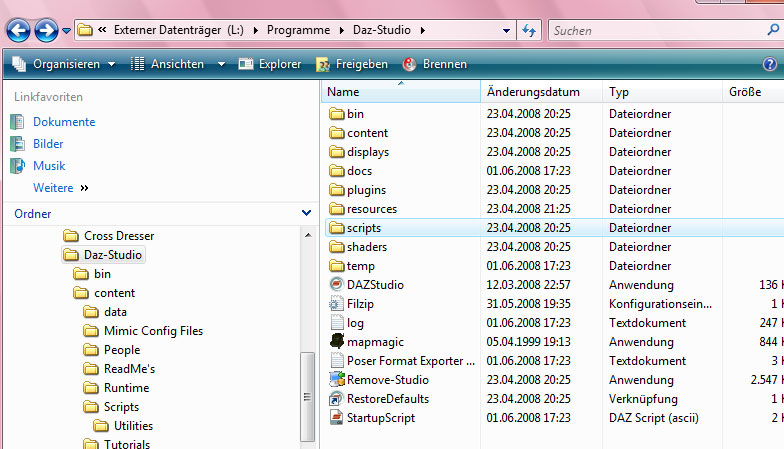Image resolution: width=784 pixels, height=449 pixels.
Task: Go back with the blue Back arrow
Action: [18, 30]
